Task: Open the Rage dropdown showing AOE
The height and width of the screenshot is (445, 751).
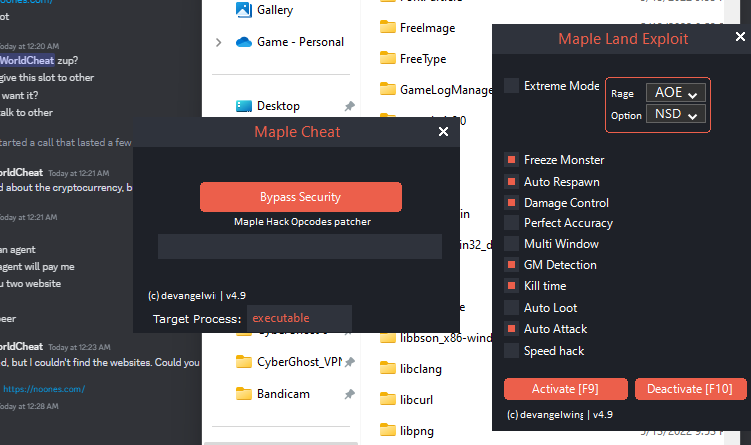Action: click(676, 92)
